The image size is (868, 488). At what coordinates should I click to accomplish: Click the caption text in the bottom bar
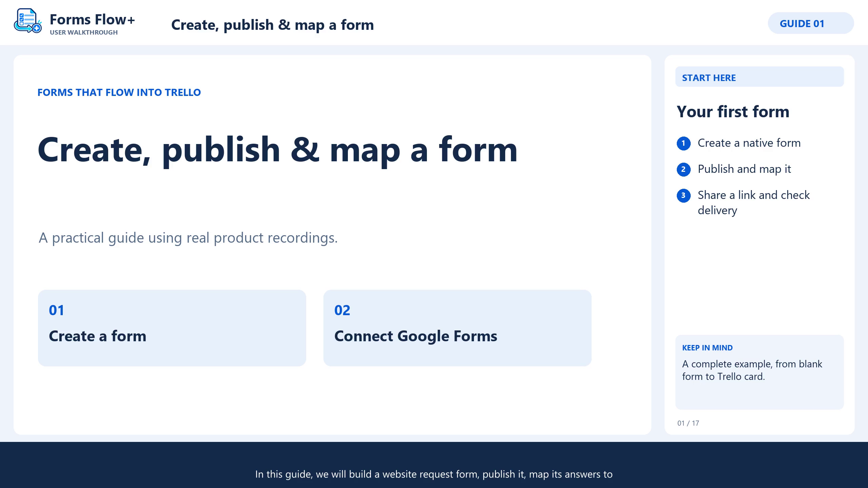(434, 474)
